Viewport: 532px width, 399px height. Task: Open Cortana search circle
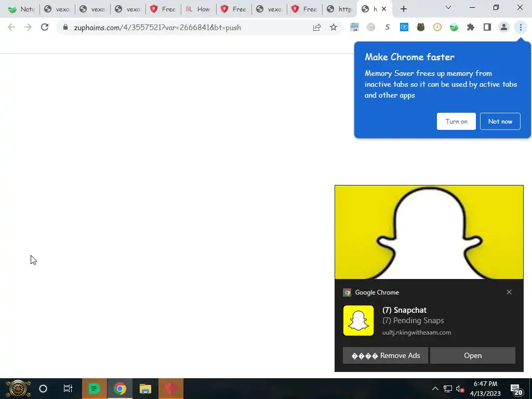coord(43,389)
